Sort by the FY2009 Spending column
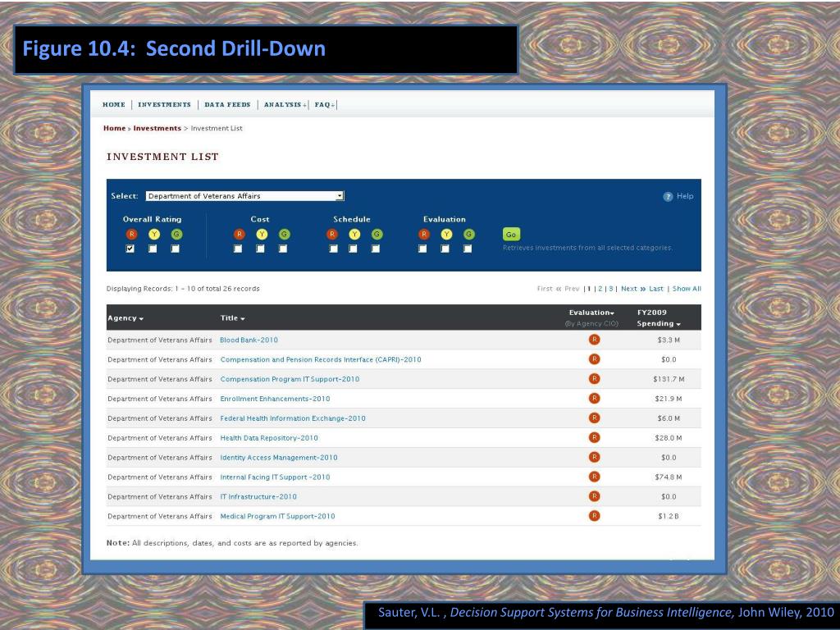 pos(659,318)
